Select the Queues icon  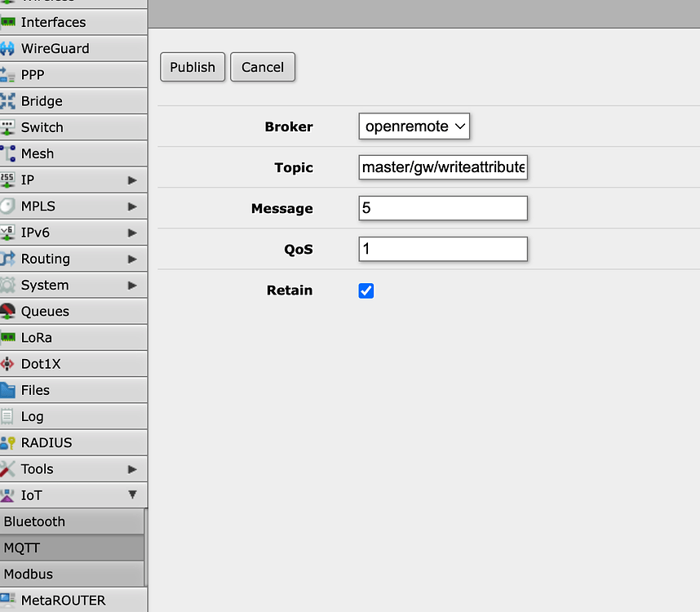click(8, 311)
